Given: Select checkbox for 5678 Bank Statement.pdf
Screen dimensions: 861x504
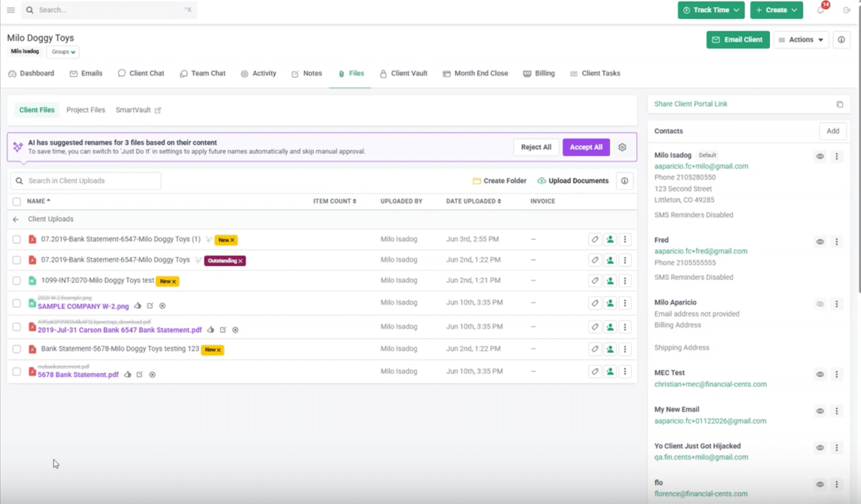Looking at the screenshot, I should coord(16,372).
